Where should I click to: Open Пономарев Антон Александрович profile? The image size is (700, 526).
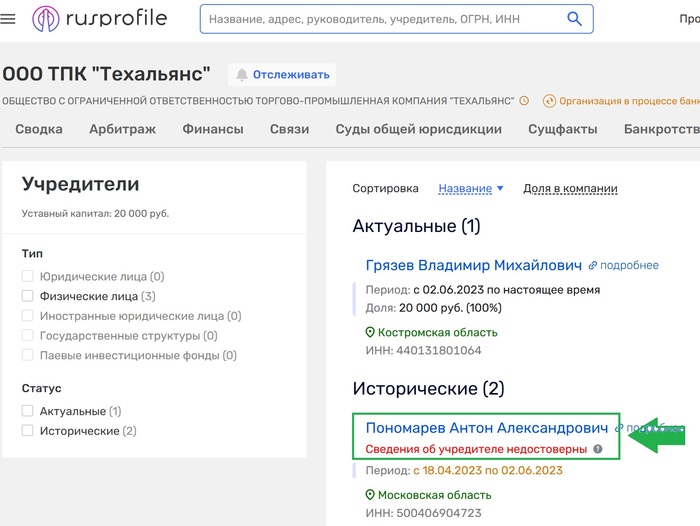click(x=487, y=428)
